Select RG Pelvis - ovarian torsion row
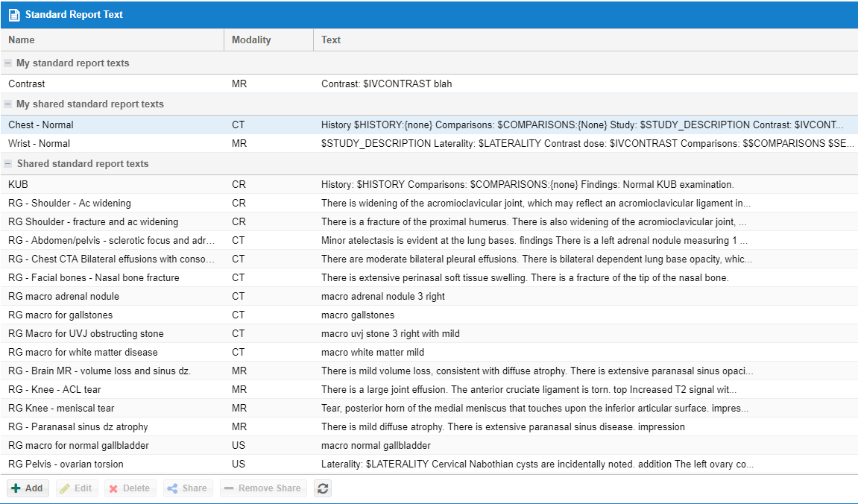858x504 pixels. (x=429, y=464)
